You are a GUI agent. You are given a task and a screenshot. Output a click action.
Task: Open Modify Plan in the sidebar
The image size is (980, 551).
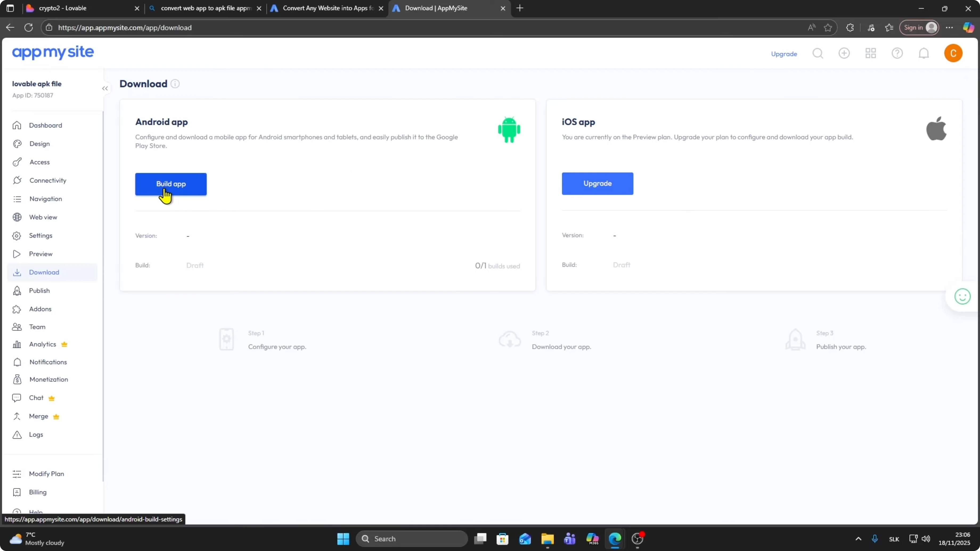click(52, 474)
